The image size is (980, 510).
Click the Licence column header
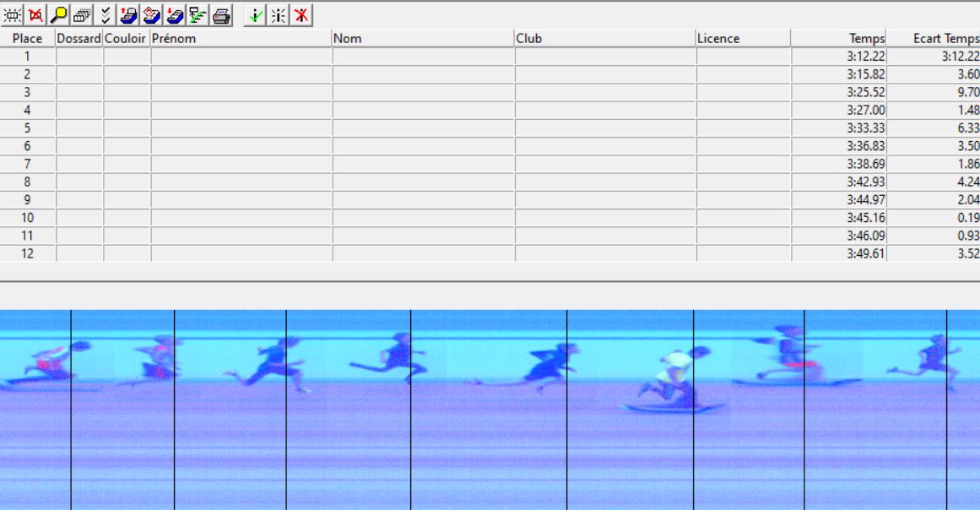point(743,38)
